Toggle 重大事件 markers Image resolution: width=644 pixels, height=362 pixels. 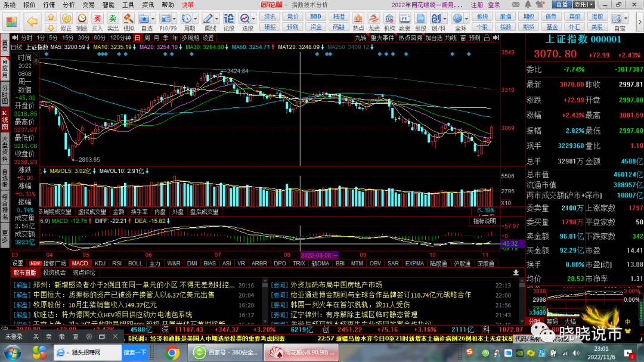click(x=382, y=38)
